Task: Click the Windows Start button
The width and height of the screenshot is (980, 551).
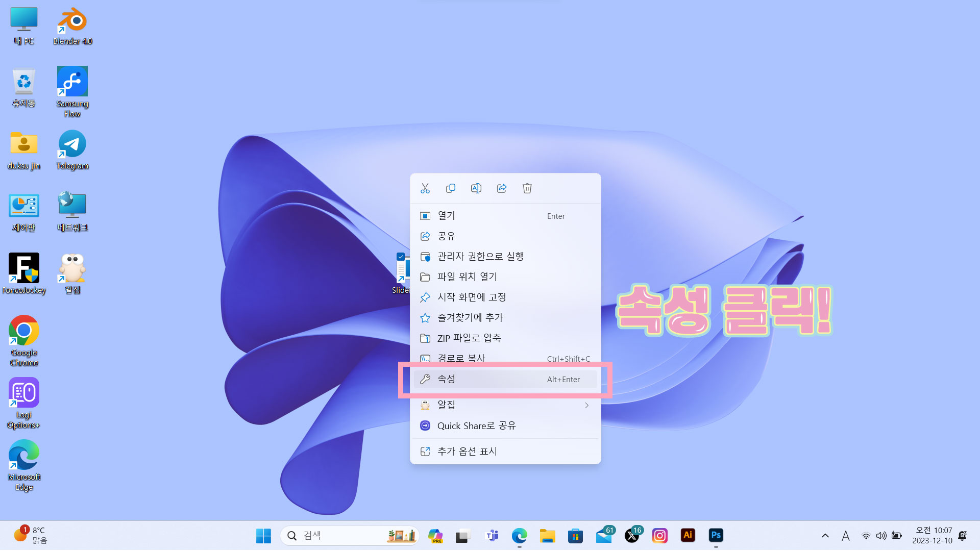Action: (x=263, y=536)
